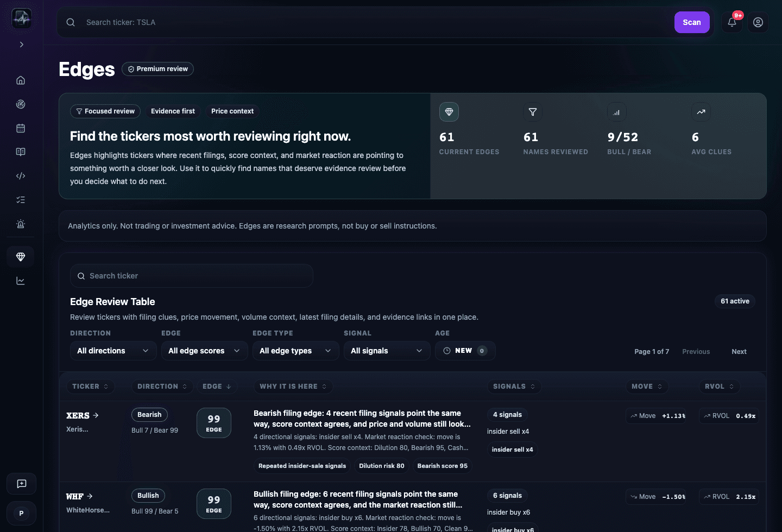This screenshot has height=532, width=782.
Task: Sort by the DIRECTION column header
Action: pos(162,387)
